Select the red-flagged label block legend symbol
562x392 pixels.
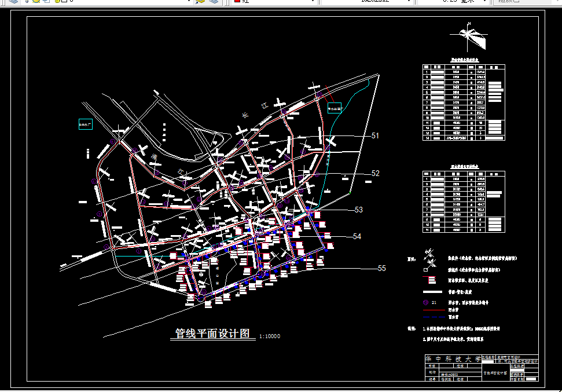click(429, 280)
